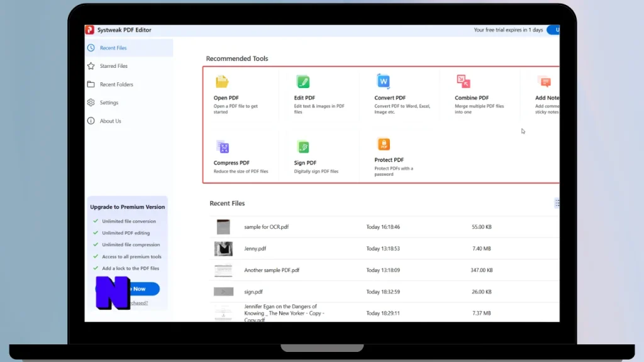Image resolution: width=644 pixels, height=362 pixels.
Task: Open the Protect PDF lock icon
Action: click(x=384, y=144)
